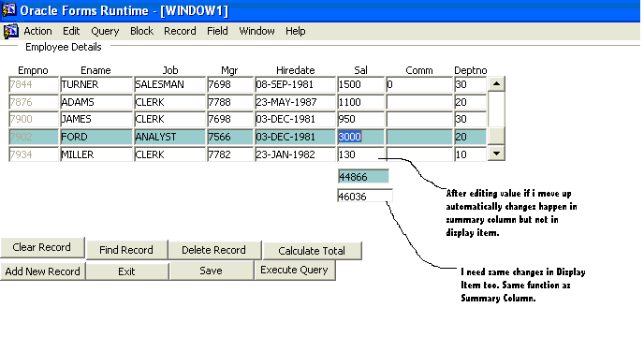
Task: Select the FORD name field
Action: pyautogui.click(x=96, y=137)
